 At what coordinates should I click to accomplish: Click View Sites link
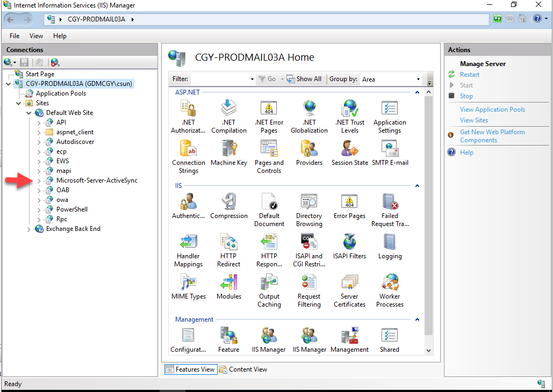pos(474,121)
